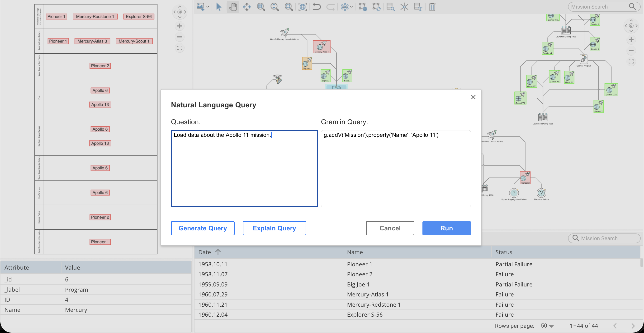Click the magnifier icon in top Mission Search
The width and height of the screenshot is (644, 333).
(x=632, y=6)
